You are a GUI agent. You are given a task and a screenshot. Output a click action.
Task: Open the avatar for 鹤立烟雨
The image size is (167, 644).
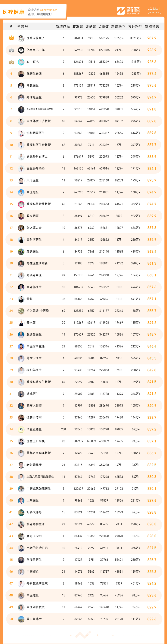21,216
